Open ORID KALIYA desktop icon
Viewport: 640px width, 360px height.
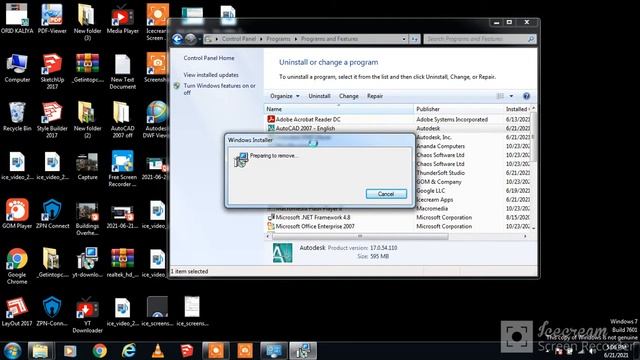(x=17, y=19)
